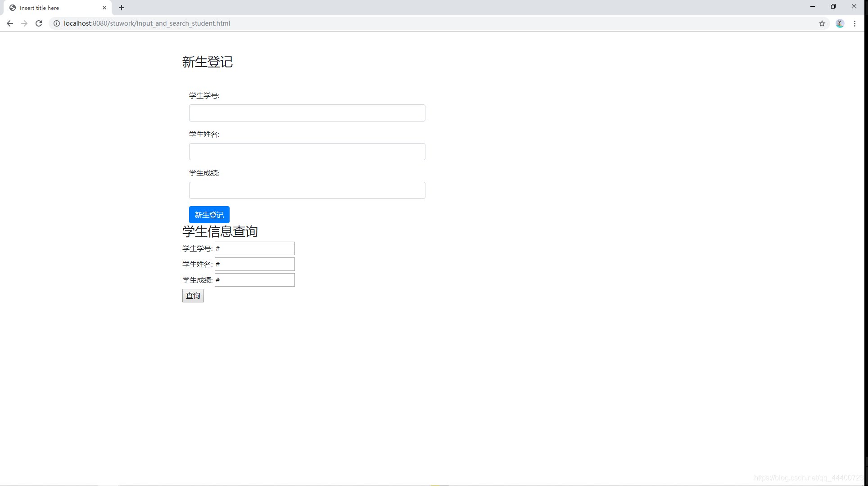The image size is (868, 486).
Task: Click the browser forward navigation icon
Action: (x=24, y=22)
